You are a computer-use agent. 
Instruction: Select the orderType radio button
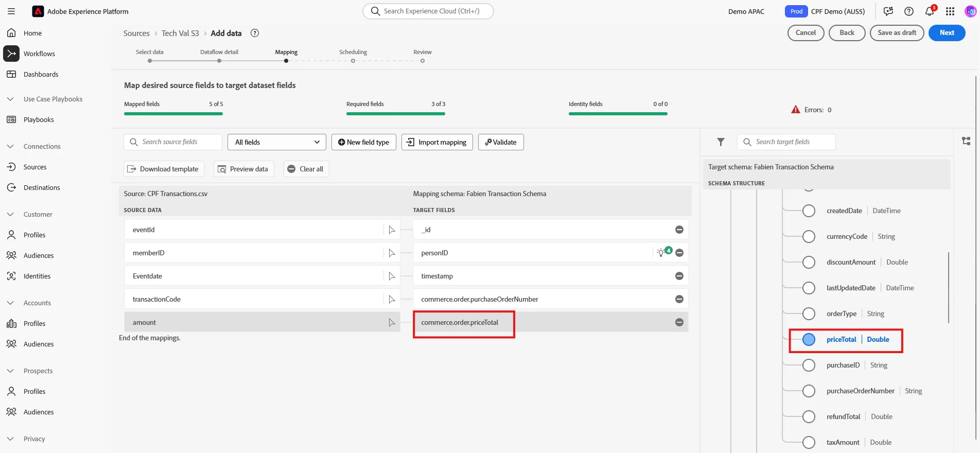[x=809, y=313]
